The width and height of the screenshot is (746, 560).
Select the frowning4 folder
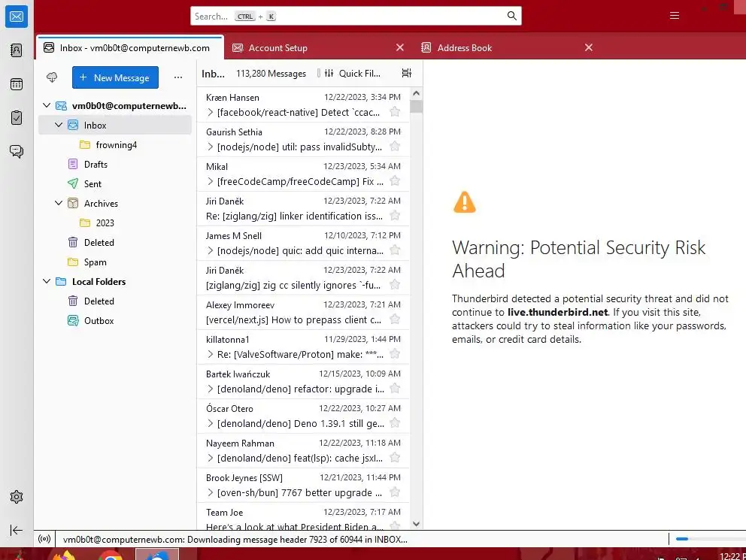coord(114,145)
